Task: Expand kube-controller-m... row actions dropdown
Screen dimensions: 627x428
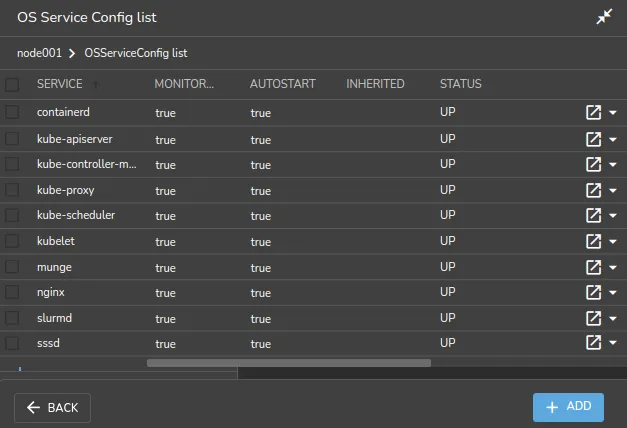Action: tap(613, 164)
